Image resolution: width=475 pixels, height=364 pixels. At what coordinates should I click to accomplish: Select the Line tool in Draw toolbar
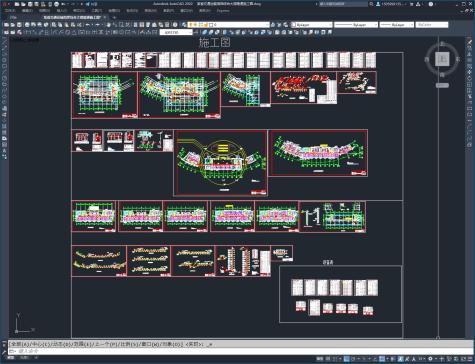(4, 42)
